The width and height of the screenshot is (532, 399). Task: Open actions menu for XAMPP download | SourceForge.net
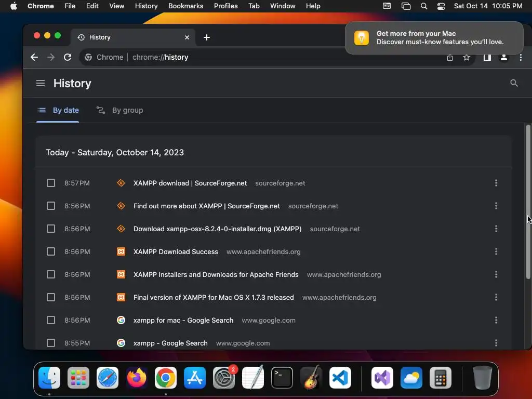point(496,183)
